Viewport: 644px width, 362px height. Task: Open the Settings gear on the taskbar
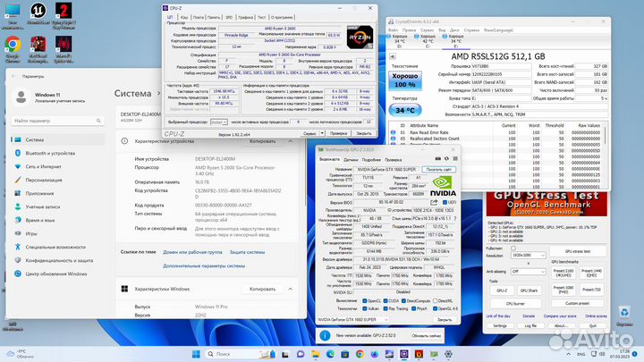pos(448,354)
